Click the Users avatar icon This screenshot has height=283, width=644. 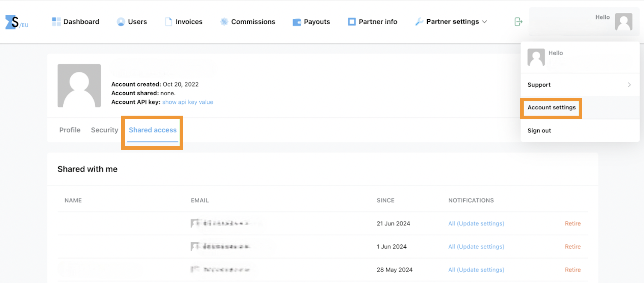click(x=121, y=22)
